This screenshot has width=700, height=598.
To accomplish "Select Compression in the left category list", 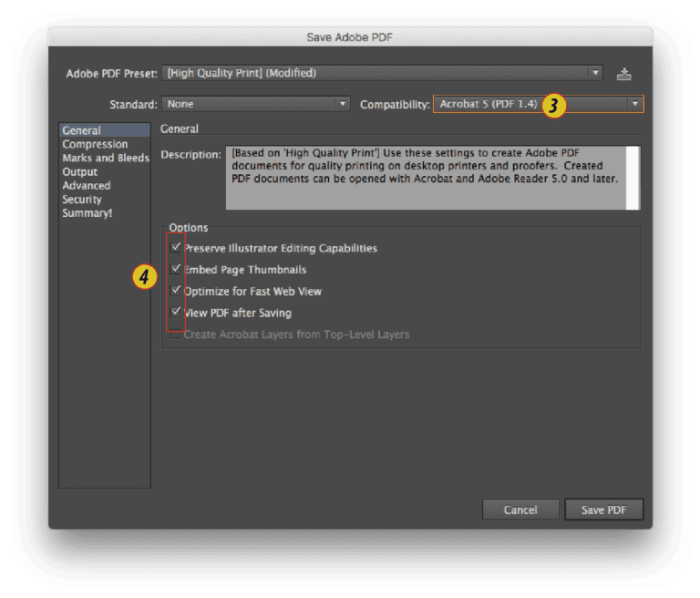I will 105,144.
